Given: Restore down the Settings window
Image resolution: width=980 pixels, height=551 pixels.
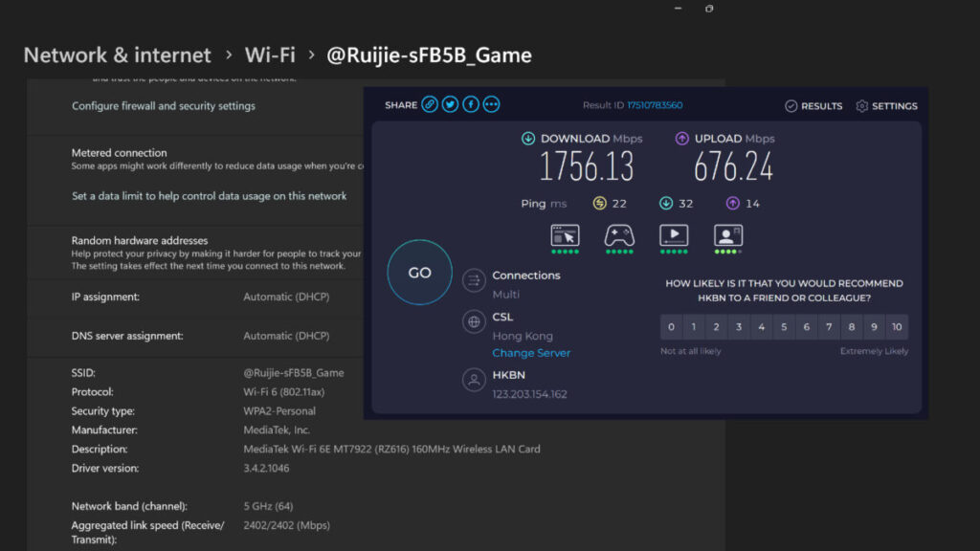Looking at the screenshot, I should (x=709, y=8).
